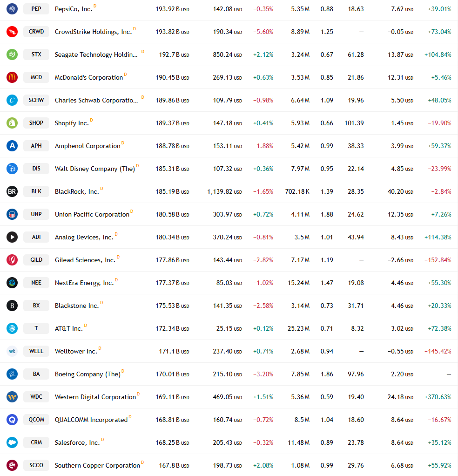The image size is (458, 476).
Task: Open QUALCOMM Incorporated link
Action: tap(91, 420)
